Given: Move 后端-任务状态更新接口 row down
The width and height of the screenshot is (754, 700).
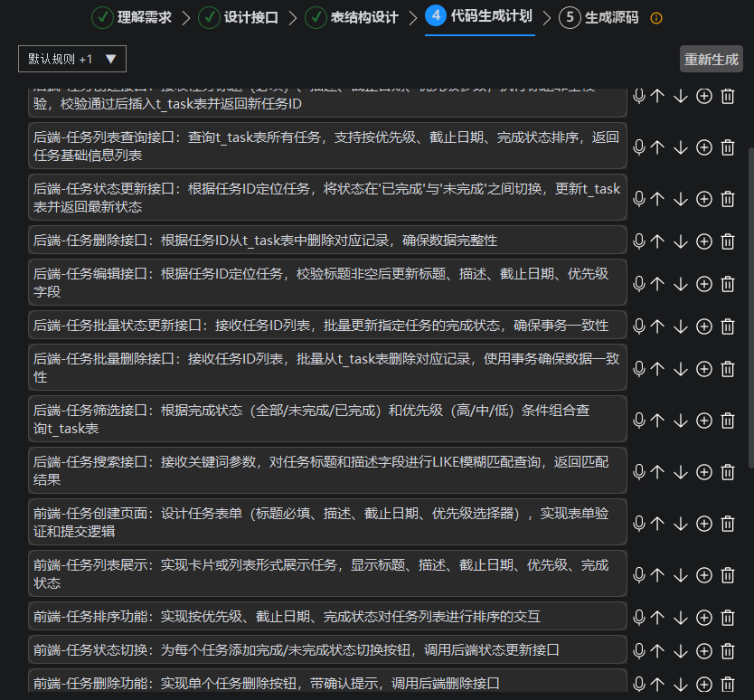Looking at the screenshot, I should [681, 198].
